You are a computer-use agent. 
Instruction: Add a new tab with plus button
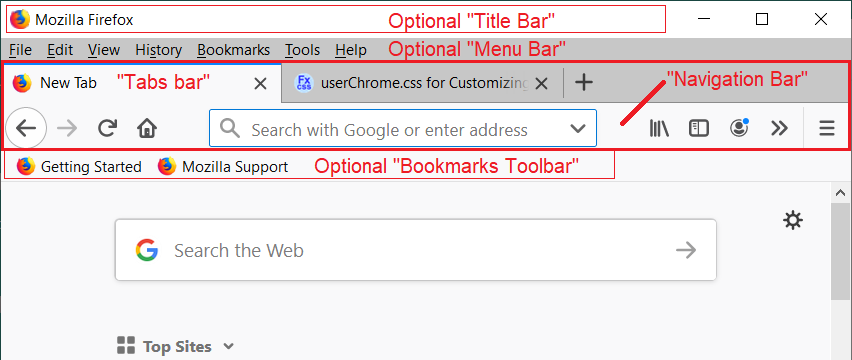click(583, 83)
